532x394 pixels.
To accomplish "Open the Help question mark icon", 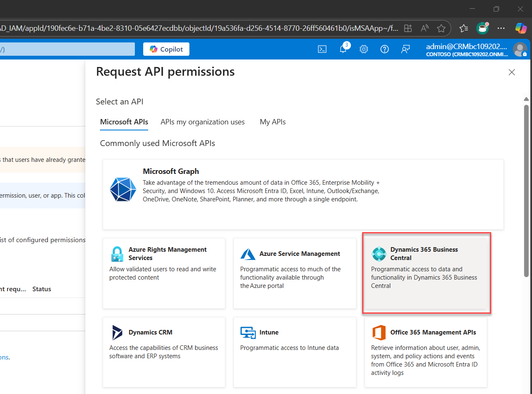I will tap(385, 49).
